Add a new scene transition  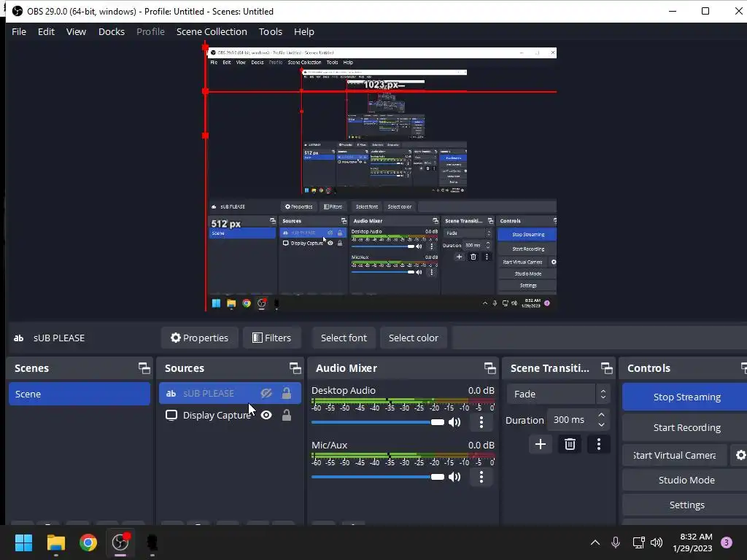541,444
